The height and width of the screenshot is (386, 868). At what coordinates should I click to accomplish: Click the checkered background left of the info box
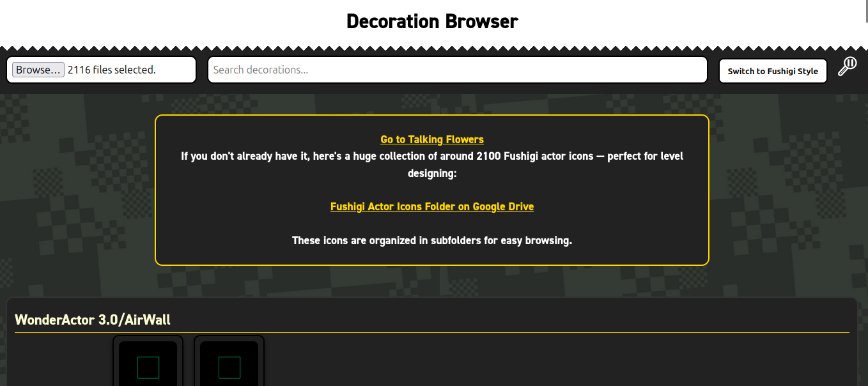(x=77, y=192)
